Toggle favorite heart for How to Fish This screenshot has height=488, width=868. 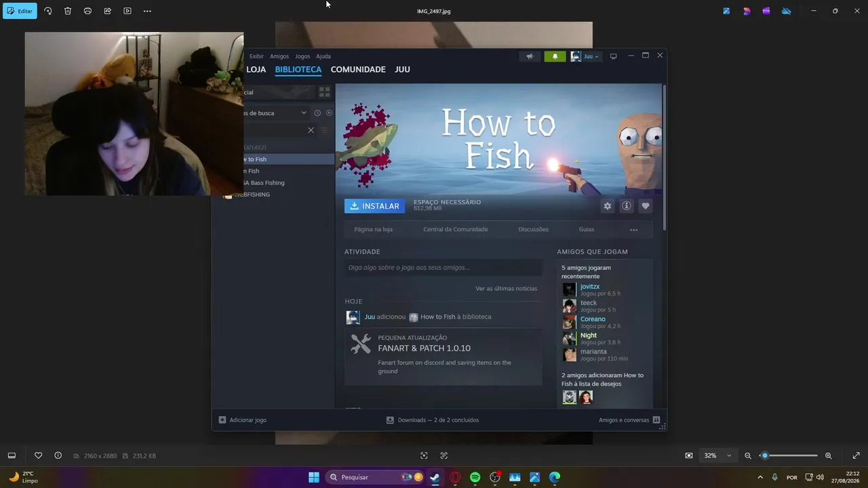(646, 206)
